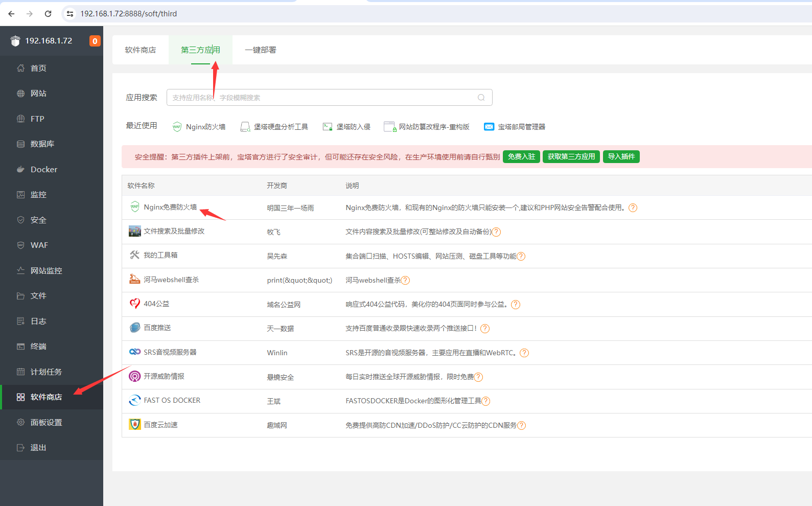Open help icon for 百度云加速 description
The width and height of the screenshot is (812, 506).
[x=521, y=426]
